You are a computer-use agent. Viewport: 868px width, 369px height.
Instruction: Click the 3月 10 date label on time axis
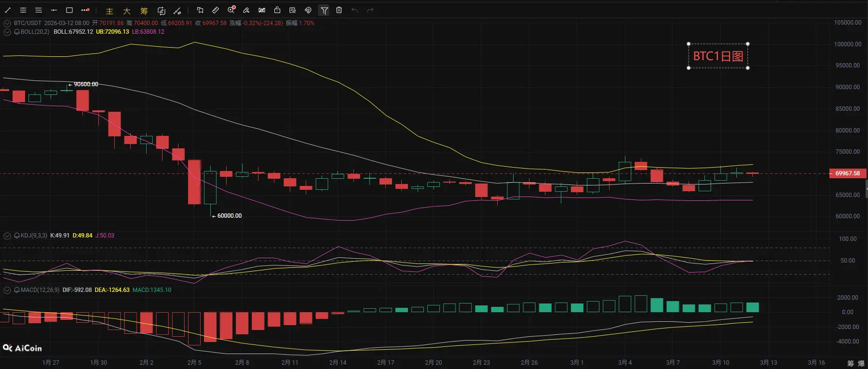coord(720,363)
